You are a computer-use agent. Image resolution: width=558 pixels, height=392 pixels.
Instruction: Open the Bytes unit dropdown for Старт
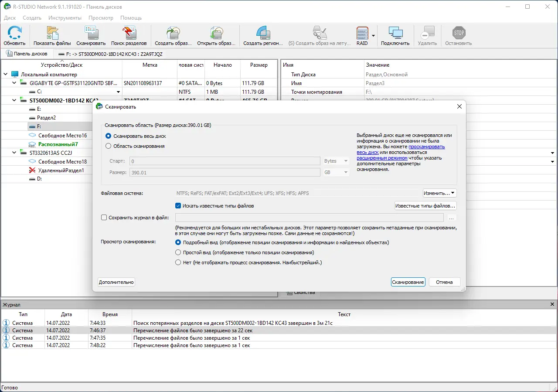[336, 161]
